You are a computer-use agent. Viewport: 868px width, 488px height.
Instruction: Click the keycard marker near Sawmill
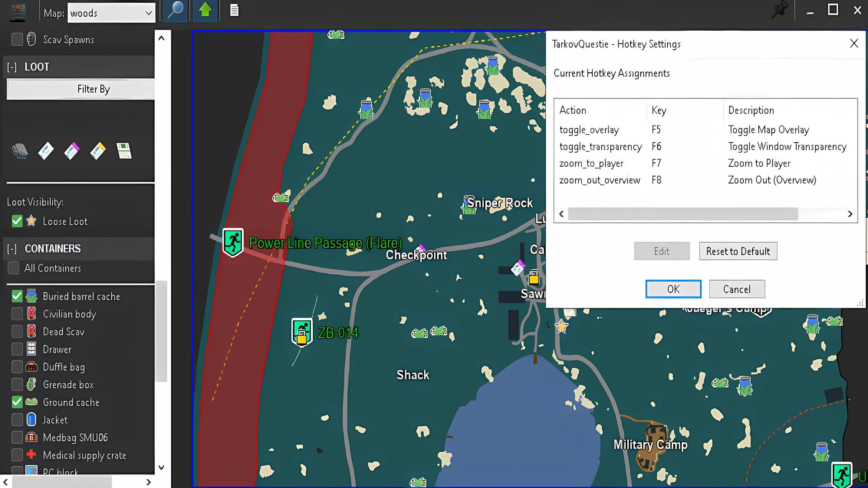pos(518,267)
